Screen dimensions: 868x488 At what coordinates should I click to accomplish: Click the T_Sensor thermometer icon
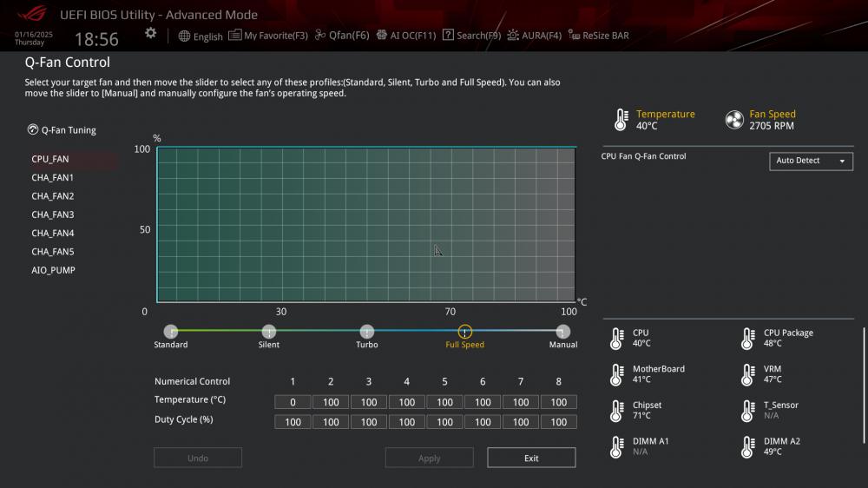[748, 411]
